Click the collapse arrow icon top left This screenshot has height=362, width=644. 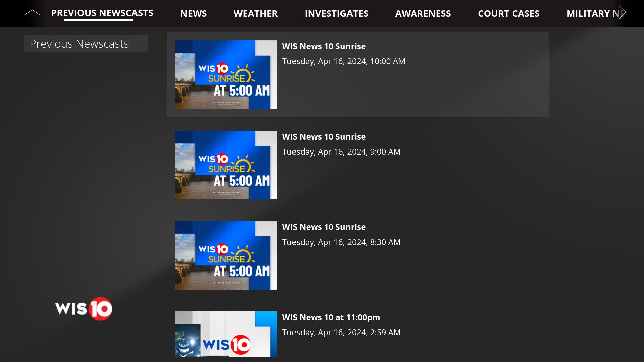click(32, 12)
